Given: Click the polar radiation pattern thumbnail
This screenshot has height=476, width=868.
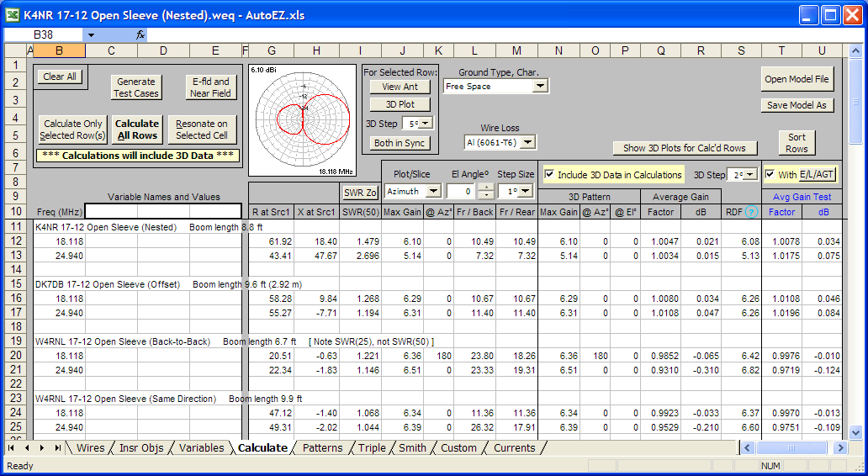Looking at the screenshot, I should pos(303,119).
